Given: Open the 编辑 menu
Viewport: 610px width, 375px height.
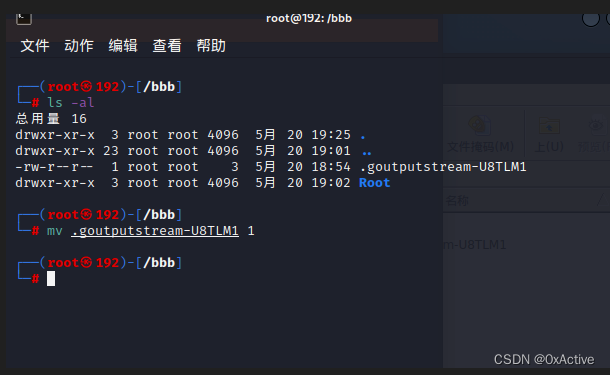Looking at the screenshot, I should point(123,46).
